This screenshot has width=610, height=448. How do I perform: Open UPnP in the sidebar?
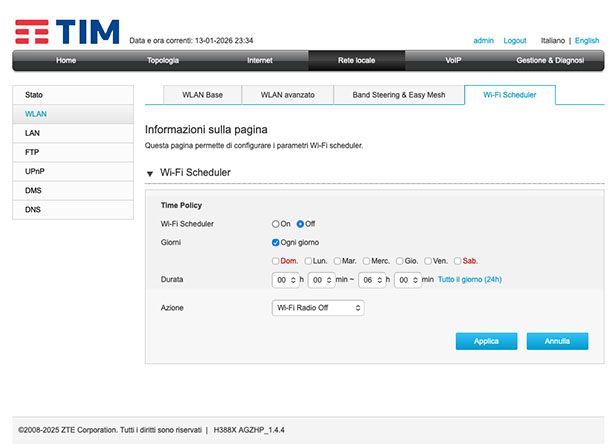click(73, 171)
